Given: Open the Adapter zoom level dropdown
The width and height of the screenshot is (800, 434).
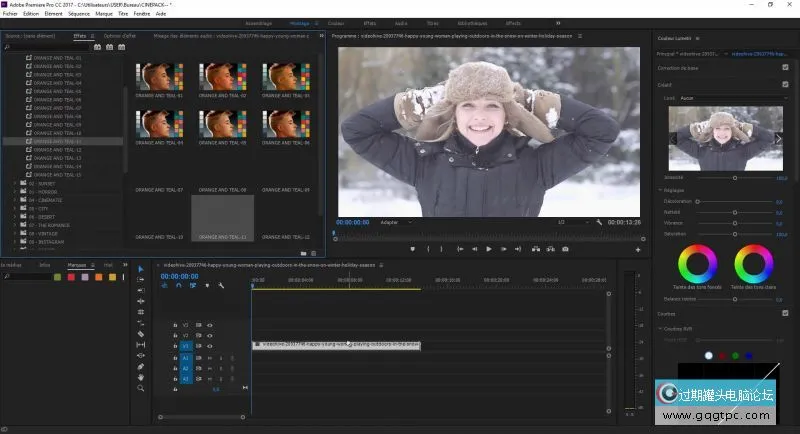Looking at the screenshot, I should (x=395, y=222).
